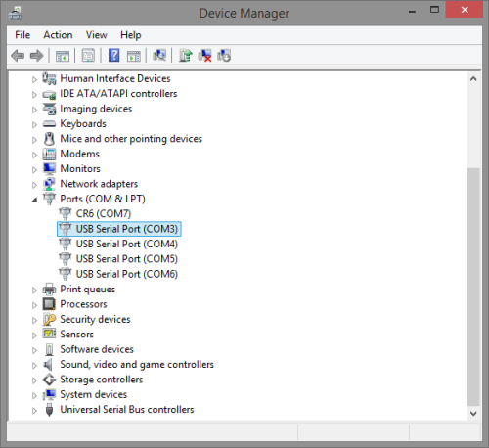Select the Software devices label
The image size is (489, 448).
click(97, 349)
